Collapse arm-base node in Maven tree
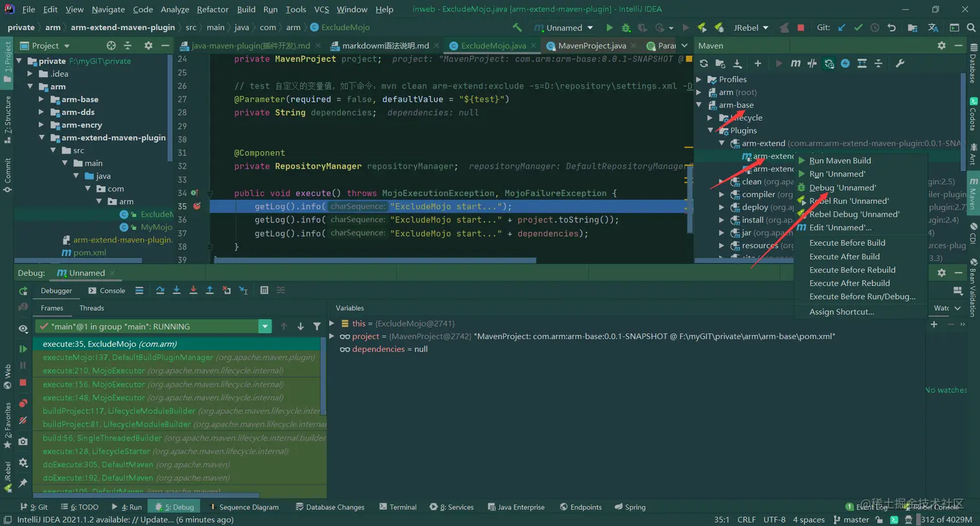This screenshot has height=526, width=980. tap(699, 105)
